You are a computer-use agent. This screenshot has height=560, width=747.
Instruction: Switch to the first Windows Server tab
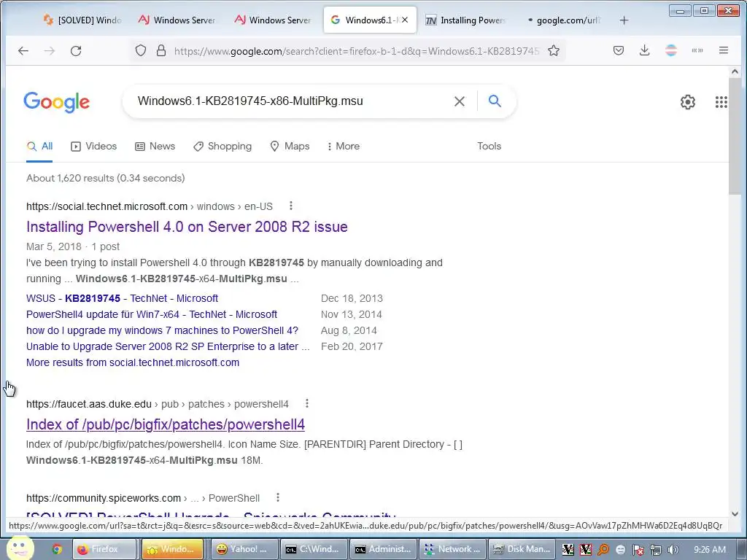click(177, 20)
